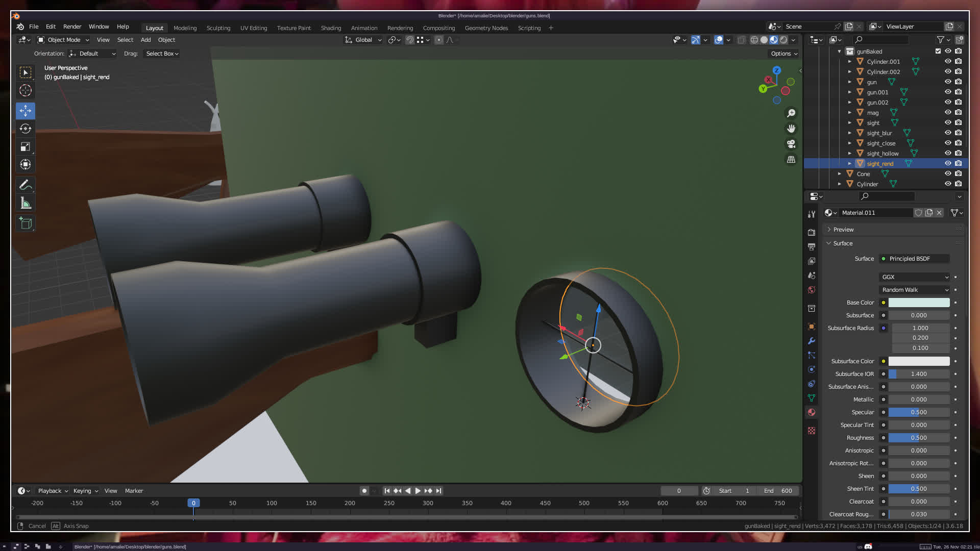Screen dimensions: 980x551
Task: Select the Measure ruler tool
Action: coord(26,204)
